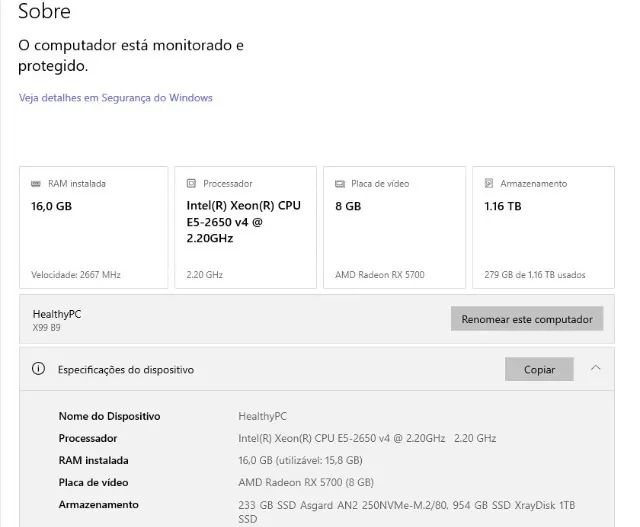Click the Especificações do dispositivo header label
640x527 pixels.
[125, 370]
